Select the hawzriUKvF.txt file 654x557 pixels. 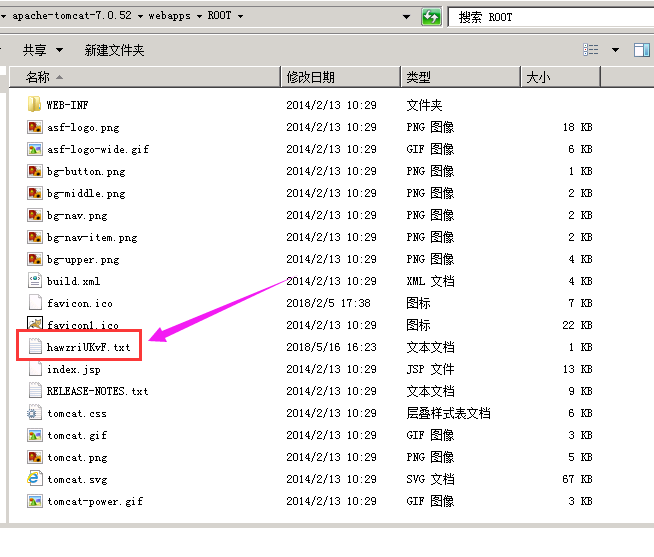tap(88, 347)
